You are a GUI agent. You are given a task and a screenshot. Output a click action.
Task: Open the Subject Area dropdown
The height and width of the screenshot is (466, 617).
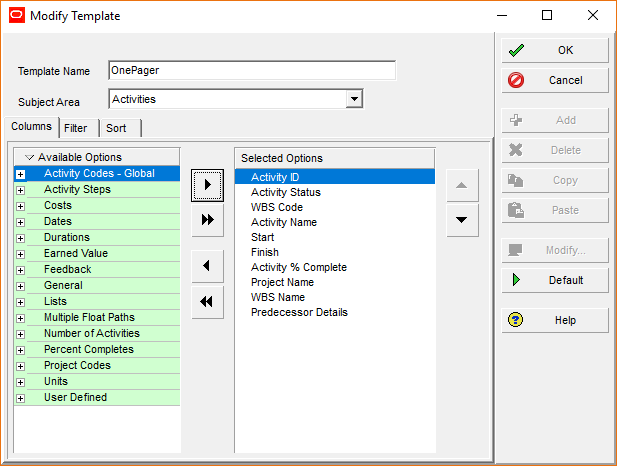click(x=353, y=99)
